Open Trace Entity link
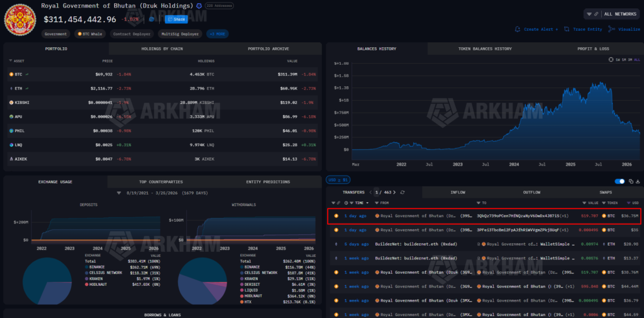The width and height of the screenshot is (644, 318). tap(587, 29)
